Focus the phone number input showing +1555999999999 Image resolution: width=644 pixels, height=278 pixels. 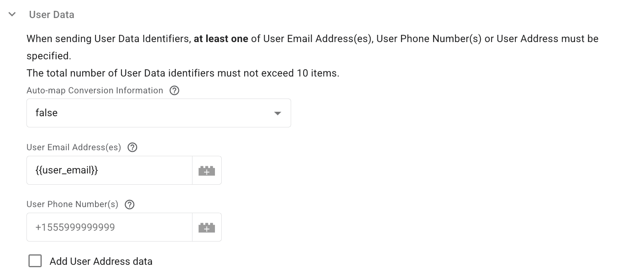(x=108, y=227)
